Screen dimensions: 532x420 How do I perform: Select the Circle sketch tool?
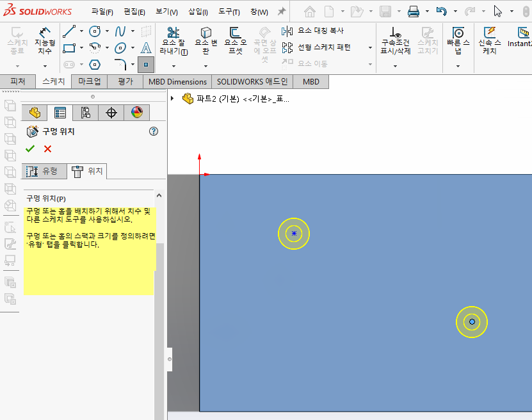click(95, 31)
